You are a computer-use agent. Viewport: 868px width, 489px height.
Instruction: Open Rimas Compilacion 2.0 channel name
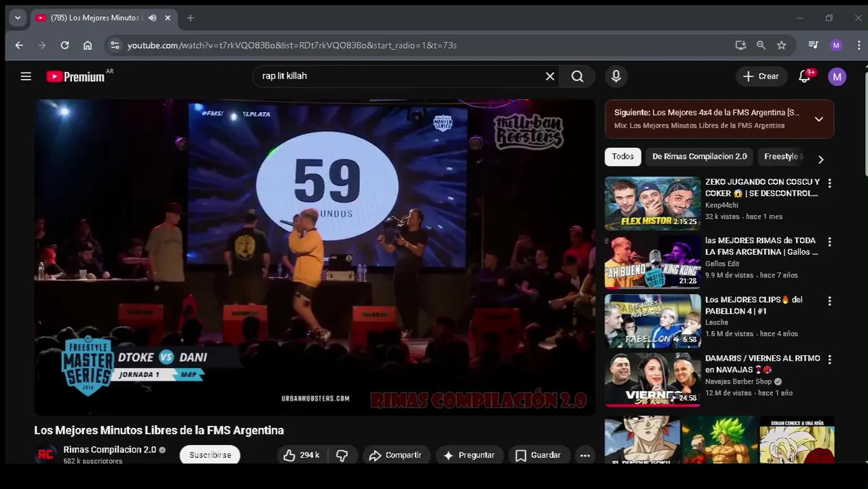110,450
